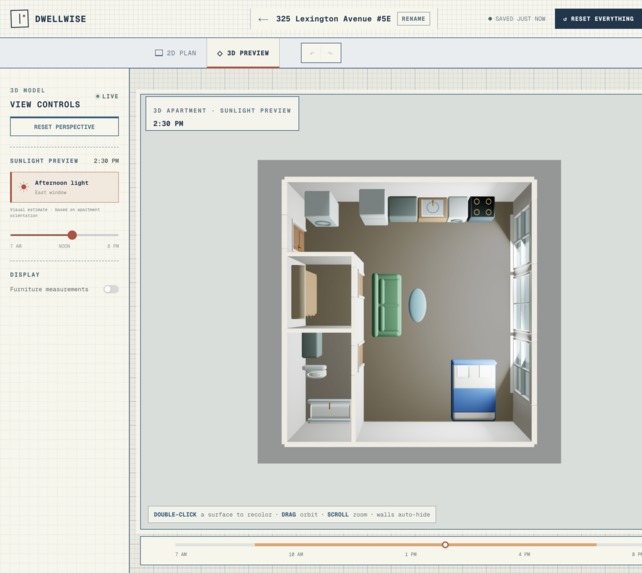Click the Dwellwise logo icon
The height and width of the screenshot is (573, 642).
tap(19, 19)
